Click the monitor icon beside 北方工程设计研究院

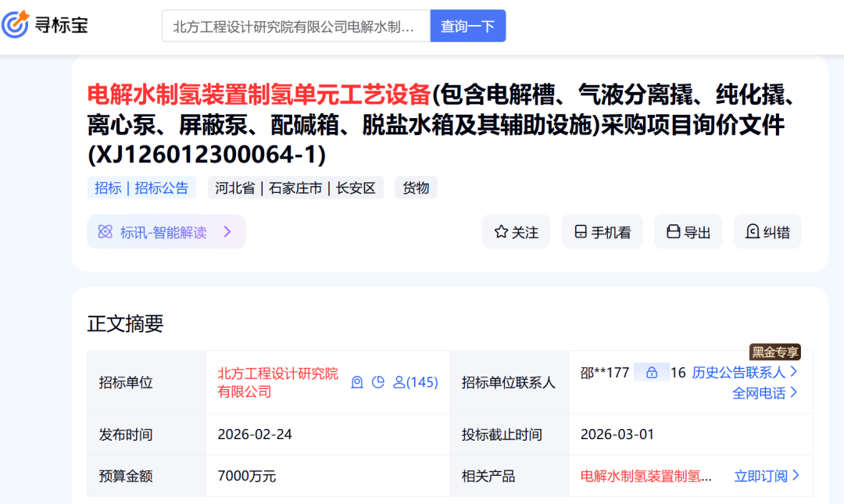[x=357, y=382]
